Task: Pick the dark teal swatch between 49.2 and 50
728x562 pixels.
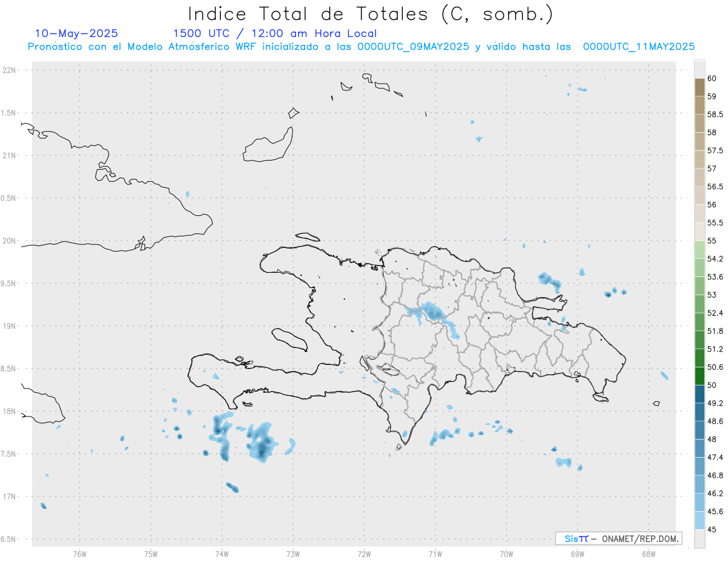Action: tap(699, 395)
